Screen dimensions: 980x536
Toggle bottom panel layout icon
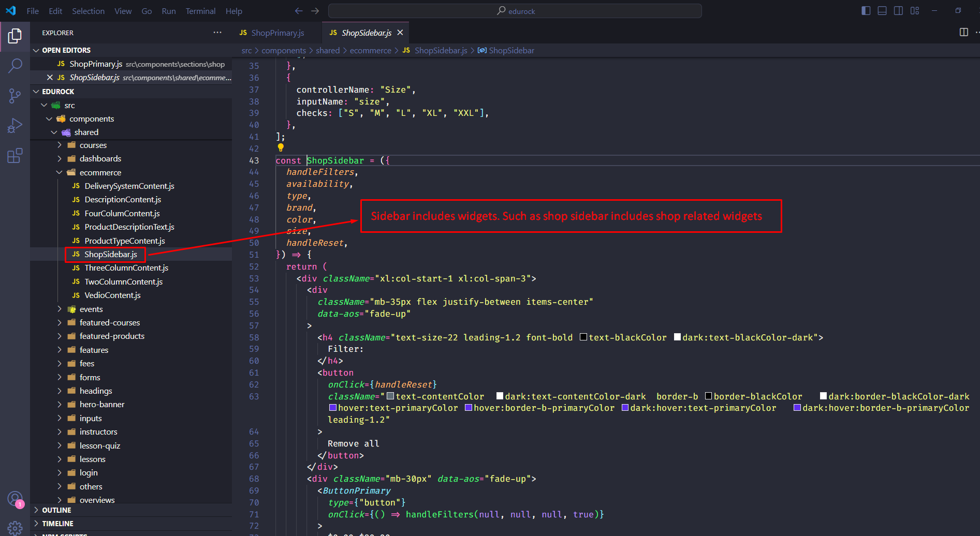click(x=882, y=11)
